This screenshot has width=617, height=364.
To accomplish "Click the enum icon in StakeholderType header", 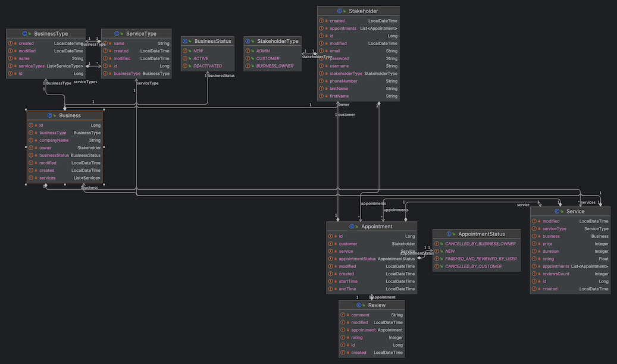I will pos(248,41).
